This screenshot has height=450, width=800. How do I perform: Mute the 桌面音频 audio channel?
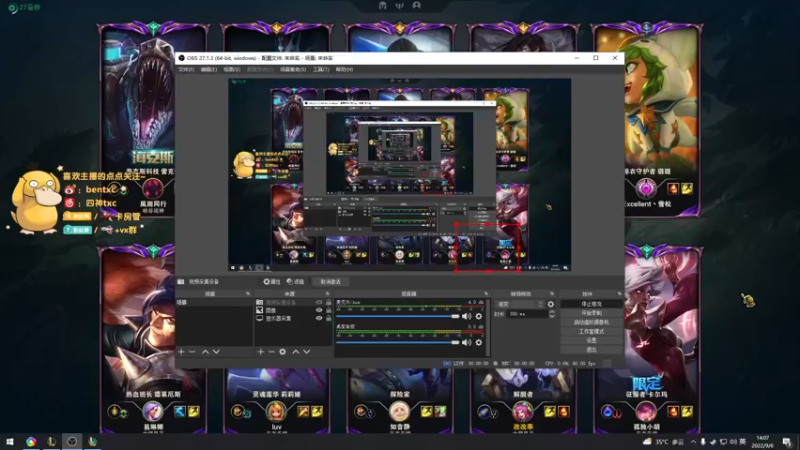466,342
